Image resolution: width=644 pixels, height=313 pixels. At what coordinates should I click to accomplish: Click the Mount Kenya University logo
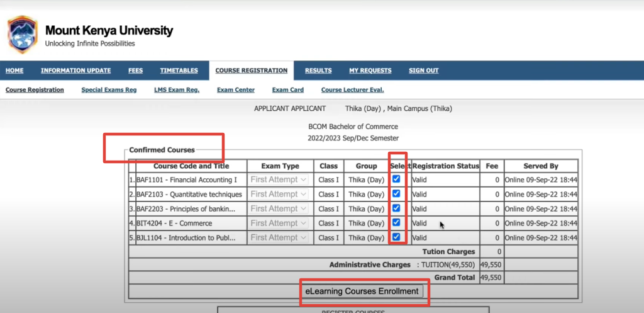pos(22,35)
